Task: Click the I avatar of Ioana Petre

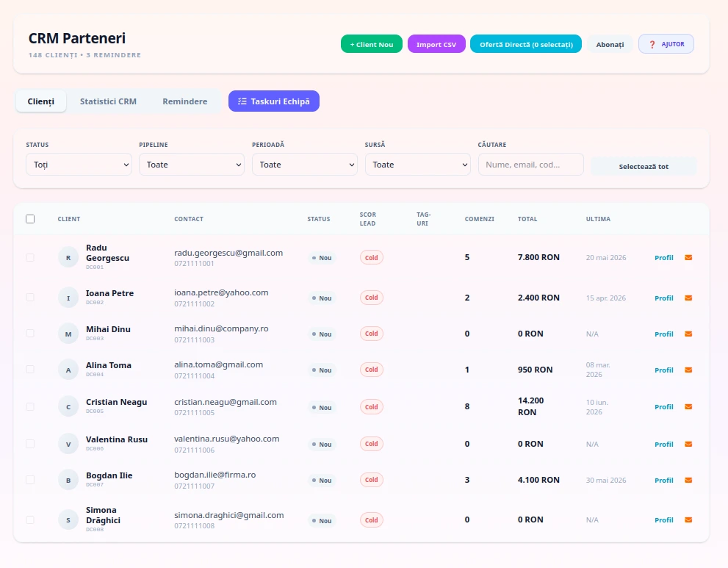Action: (x=68, y=298)
